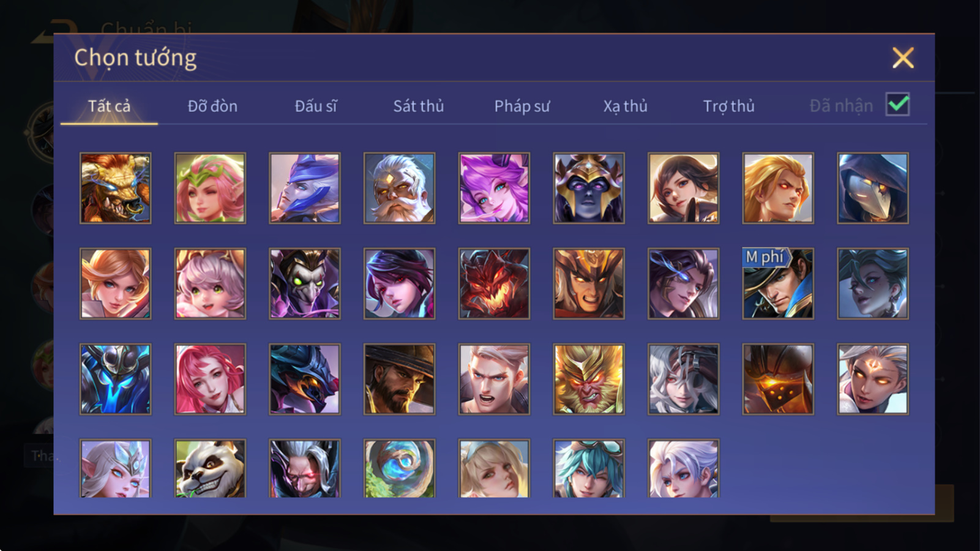
Task: Filter heroes by Sát thủ tab
Action: pos(419,106)
